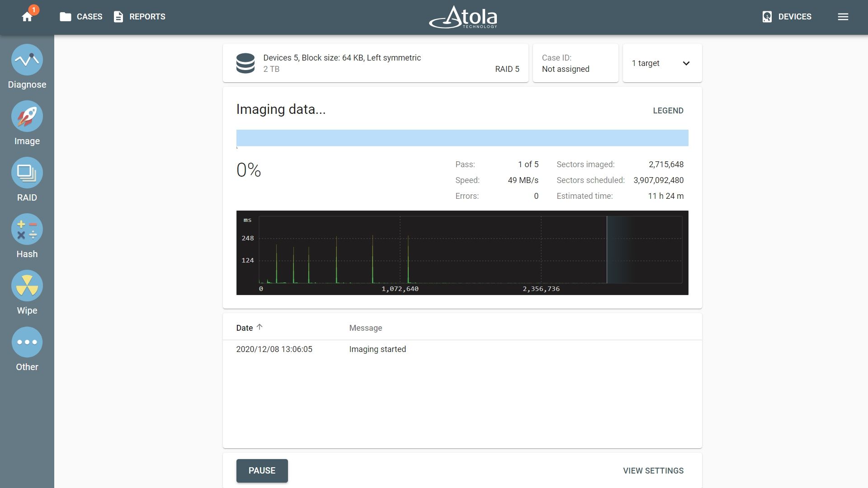Click the graph 248 ms axis label
Image resolution: width=868 pixels, height=488 pixels.
coord(248,238)
